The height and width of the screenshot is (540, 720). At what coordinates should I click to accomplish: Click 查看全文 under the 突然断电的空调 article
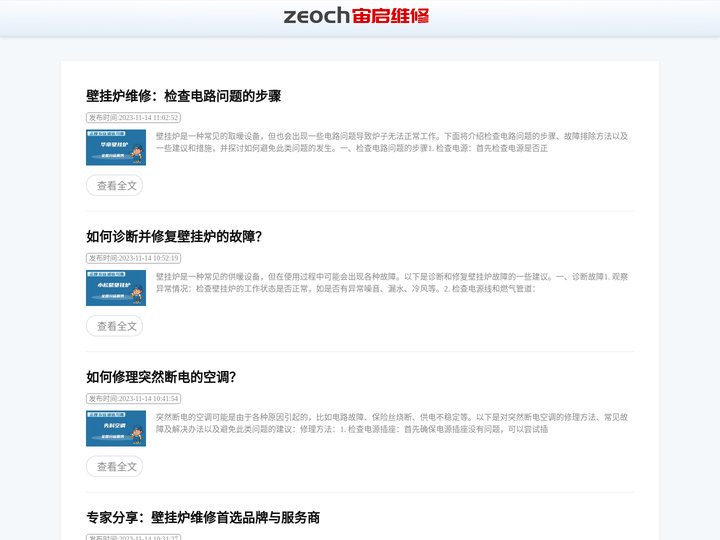[x=114, y=467]
